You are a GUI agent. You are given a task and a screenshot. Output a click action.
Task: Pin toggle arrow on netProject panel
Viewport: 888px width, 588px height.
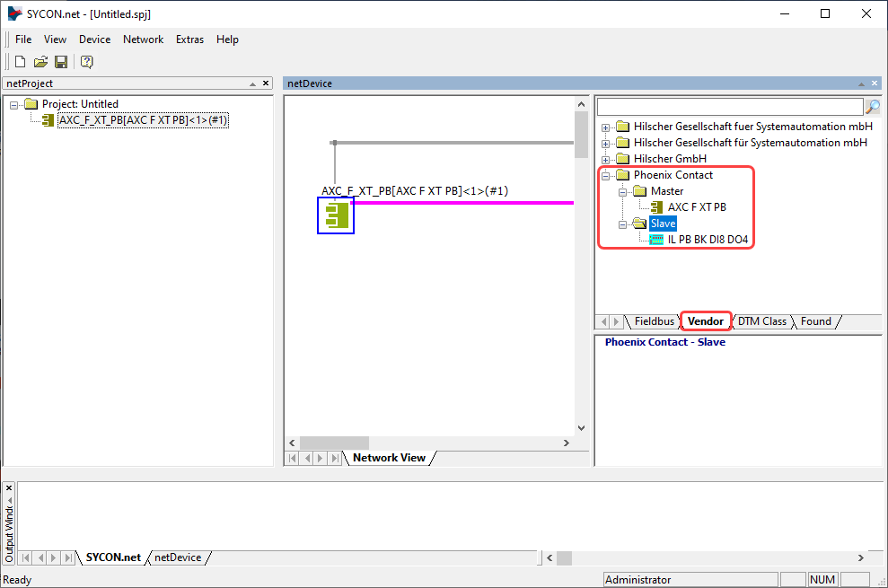point(252,83)
